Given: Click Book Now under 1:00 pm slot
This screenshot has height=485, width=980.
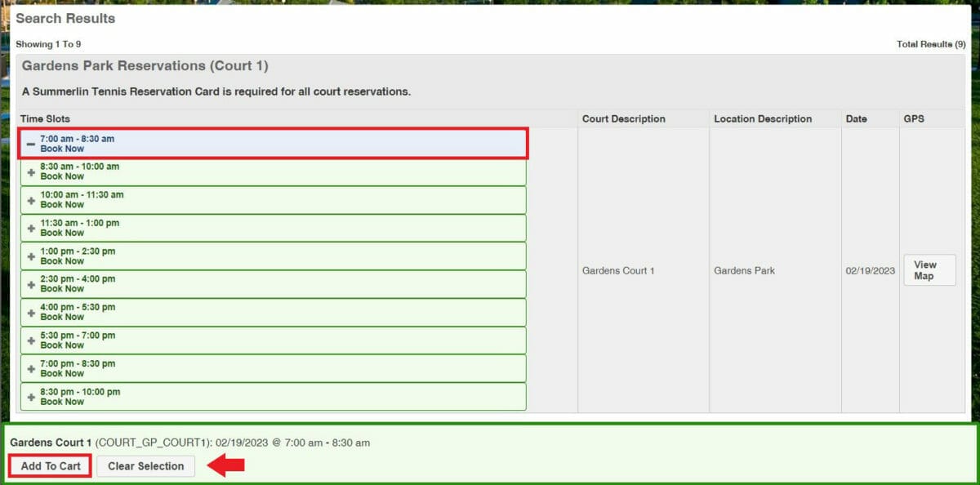Looking at the screenshot, I should click(x=62, y=261).
